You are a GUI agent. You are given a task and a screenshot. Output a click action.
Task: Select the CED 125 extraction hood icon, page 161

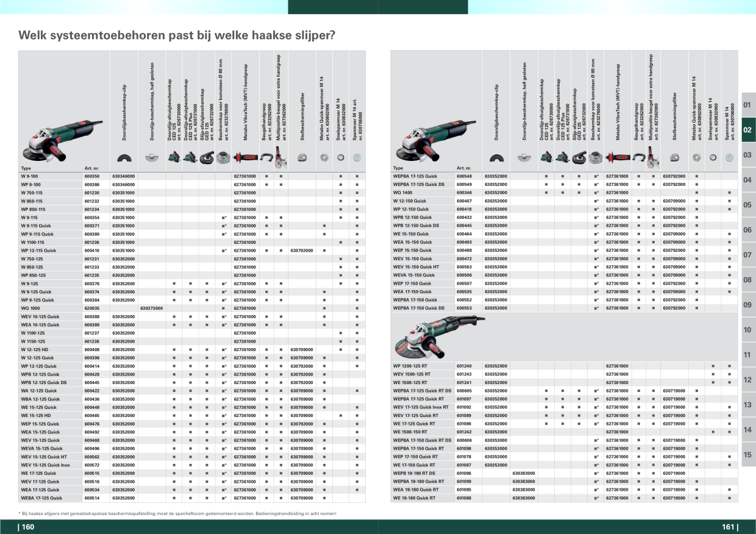[546, 157]
